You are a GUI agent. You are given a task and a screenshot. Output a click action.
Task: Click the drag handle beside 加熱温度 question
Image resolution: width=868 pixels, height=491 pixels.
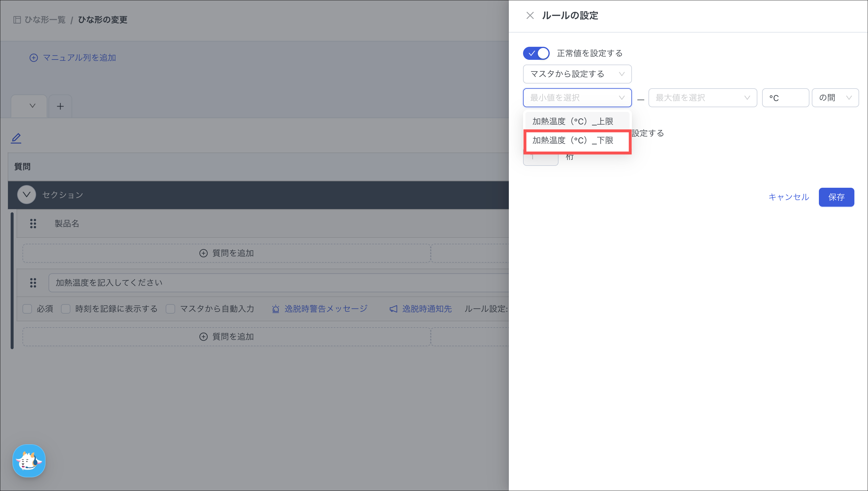(33, 283)
